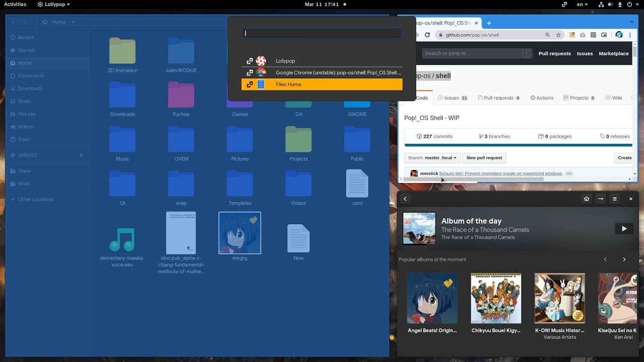The image size is (644, 362).
Task: Open the Chrome profile avatar menu
Action: [619, 35]
